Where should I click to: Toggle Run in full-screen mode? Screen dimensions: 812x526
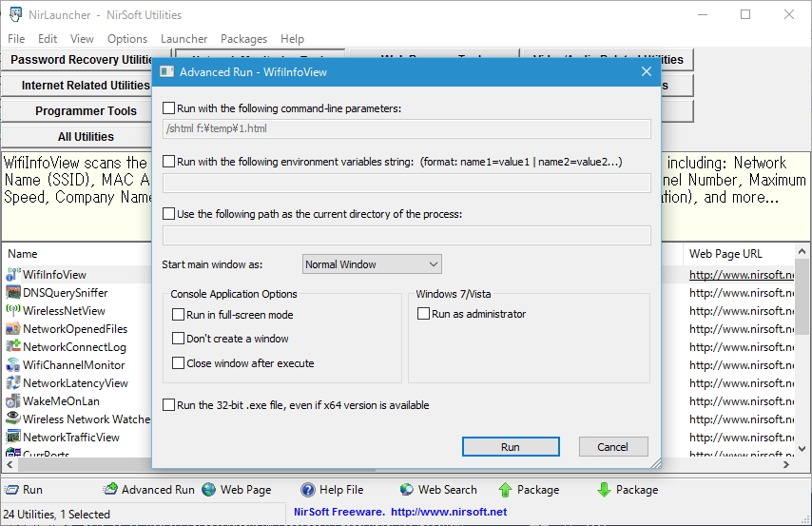(178, 315)
